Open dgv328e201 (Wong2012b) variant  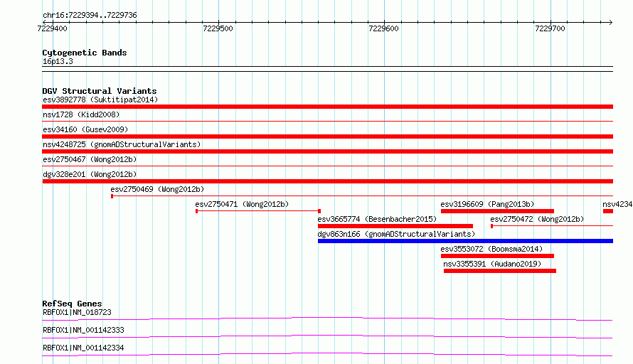pos(327,181)
